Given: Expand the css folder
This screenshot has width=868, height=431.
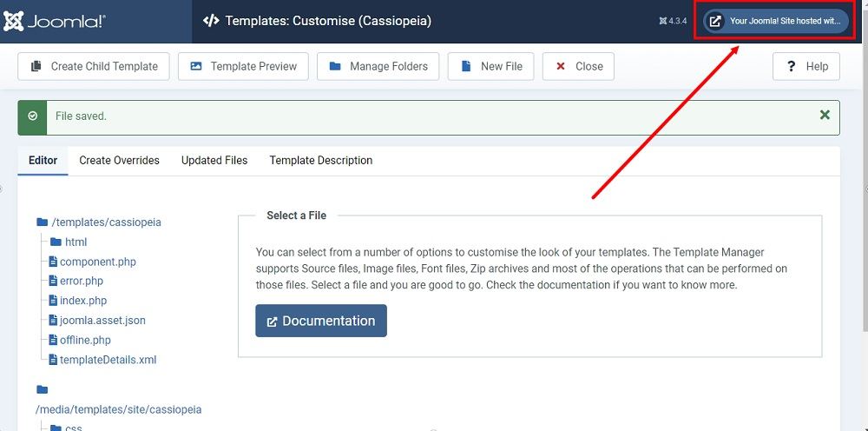Looking at the screenshot, I should pos(66,428).
